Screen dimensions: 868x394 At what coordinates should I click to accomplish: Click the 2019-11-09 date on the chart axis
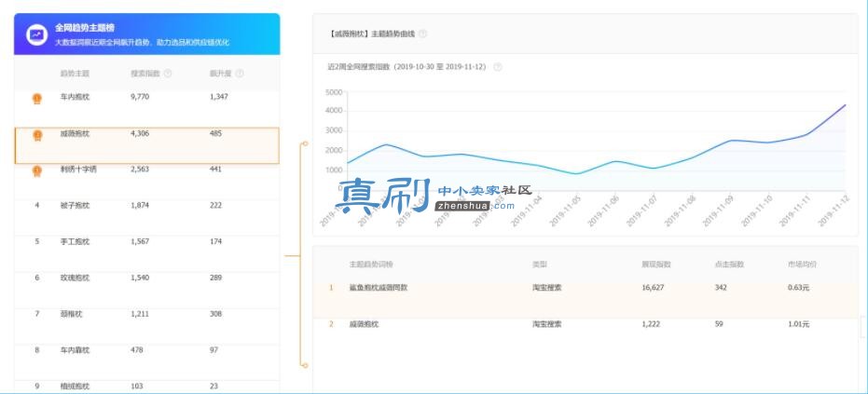718,211
